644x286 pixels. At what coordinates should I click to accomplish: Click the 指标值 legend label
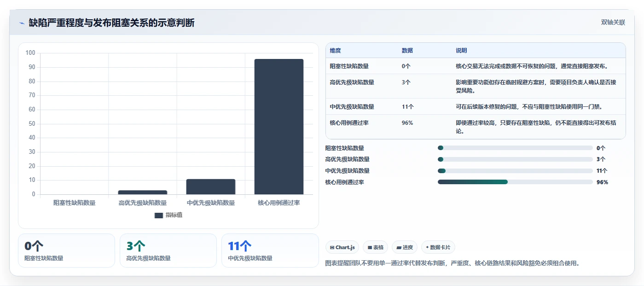click(174, 215)
